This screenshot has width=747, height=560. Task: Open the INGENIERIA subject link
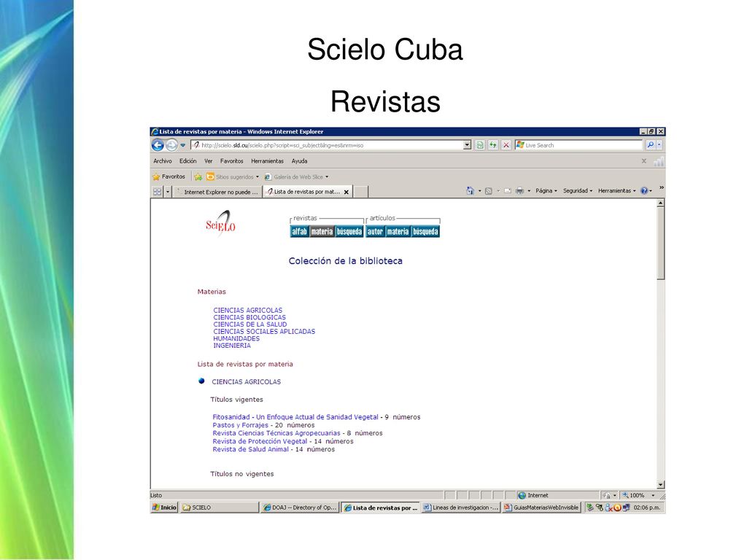pyautogui.click(x=232, y=346)
